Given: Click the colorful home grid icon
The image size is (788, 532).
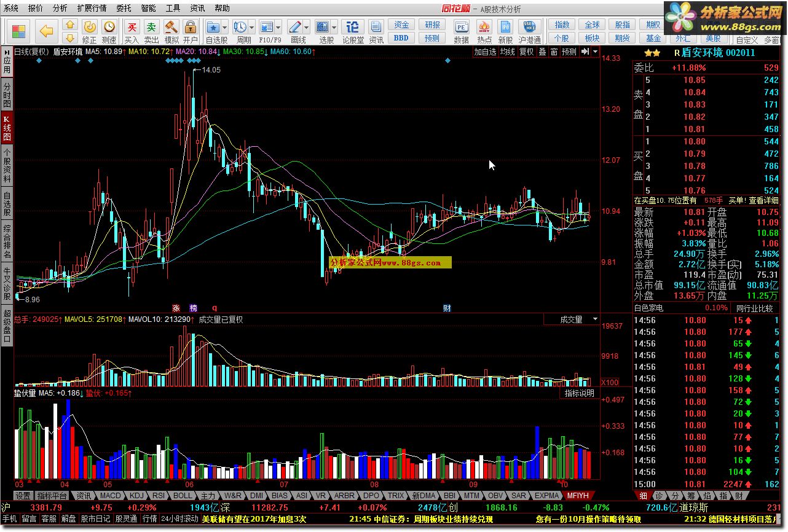Looking at the screenshot, I should click(x=19, y=30).
